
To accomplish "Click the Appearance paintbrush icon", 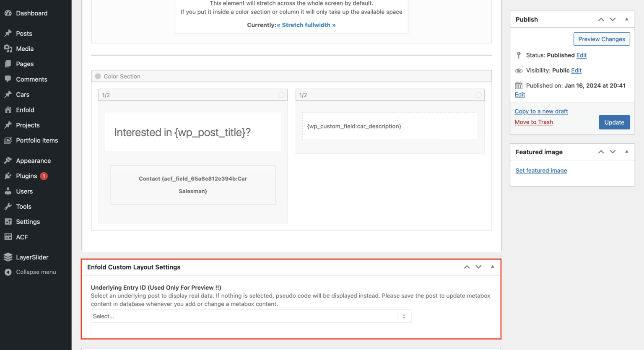I will point(8,161).
